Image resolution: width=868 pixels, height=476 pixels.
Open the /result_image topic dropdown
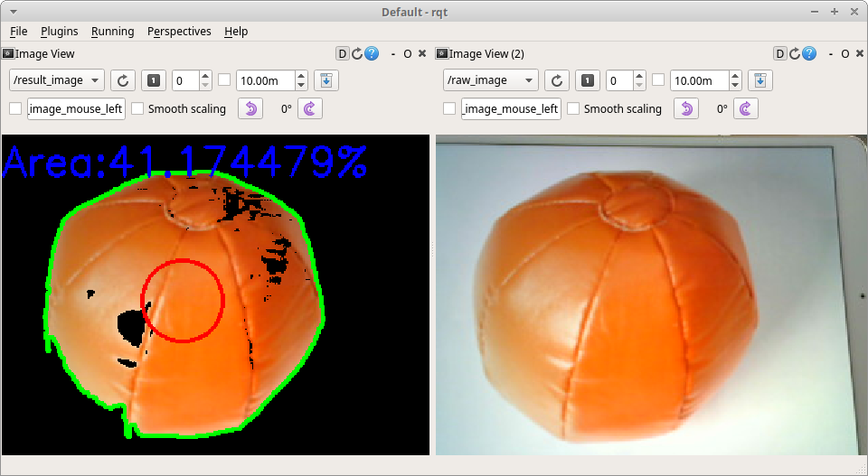click(x=57, y=80)
